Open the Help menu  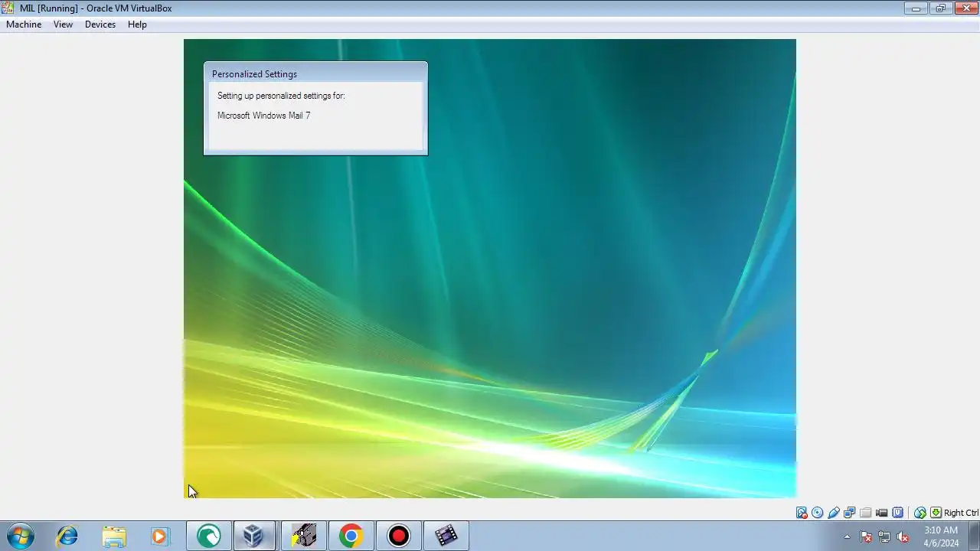137,24
